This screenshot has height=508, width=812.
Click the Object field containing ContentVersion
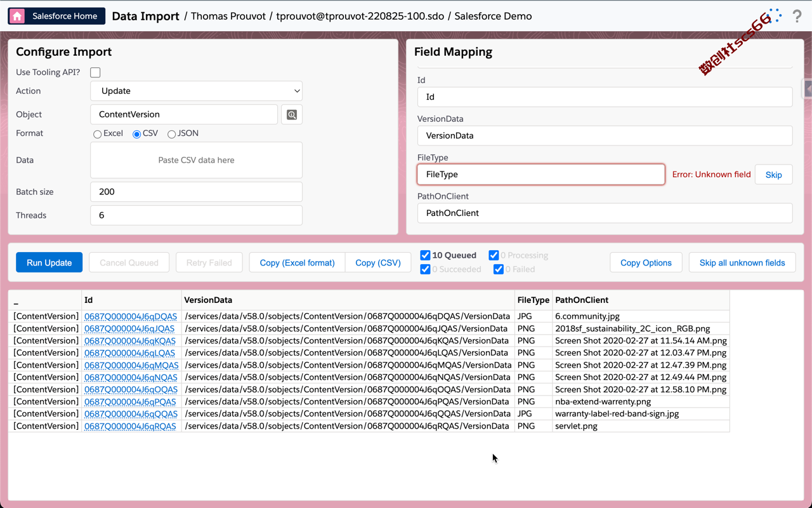[184, 114]
